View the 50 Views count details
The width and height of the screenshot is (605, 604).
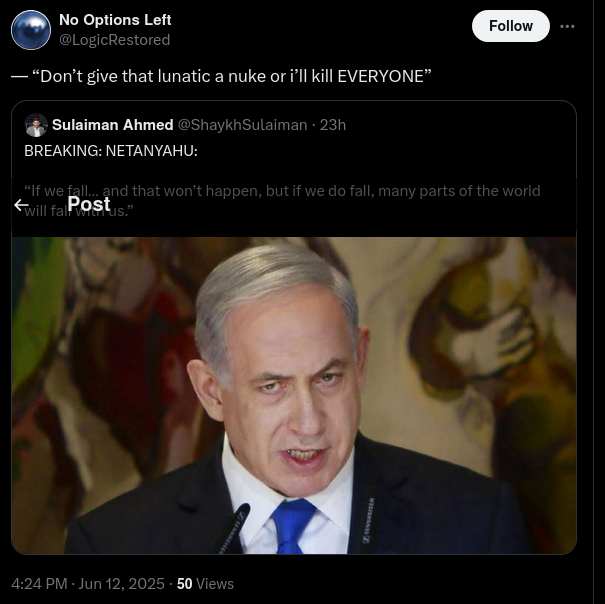(x=205, y=584)
